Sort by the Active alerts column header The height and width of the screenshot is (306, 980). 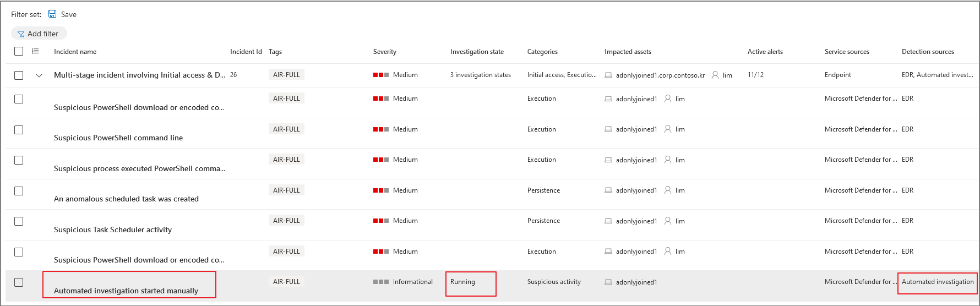[x=765, y=52]
